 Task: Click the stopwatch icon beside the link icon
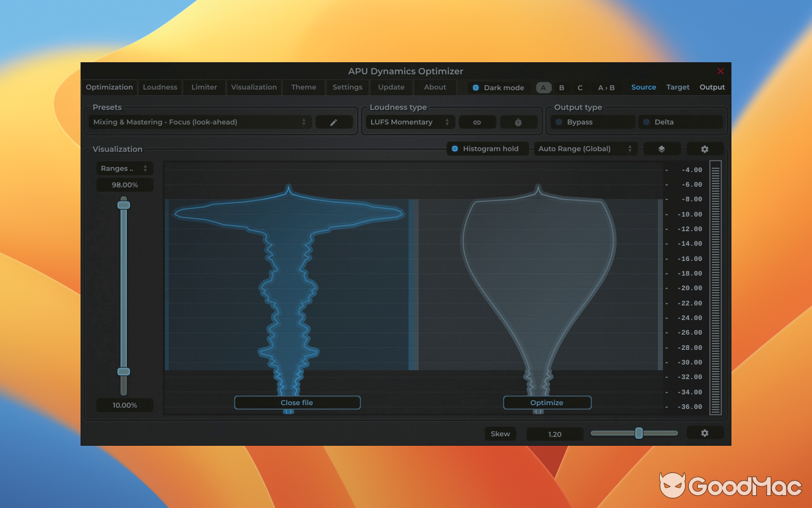pyautogui.click(x=519, y=121)
